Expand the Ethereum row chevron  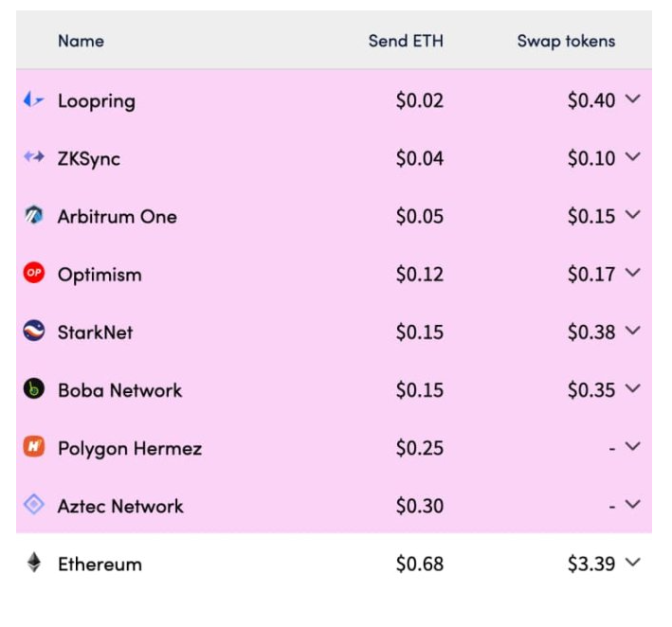pos(632,563)
